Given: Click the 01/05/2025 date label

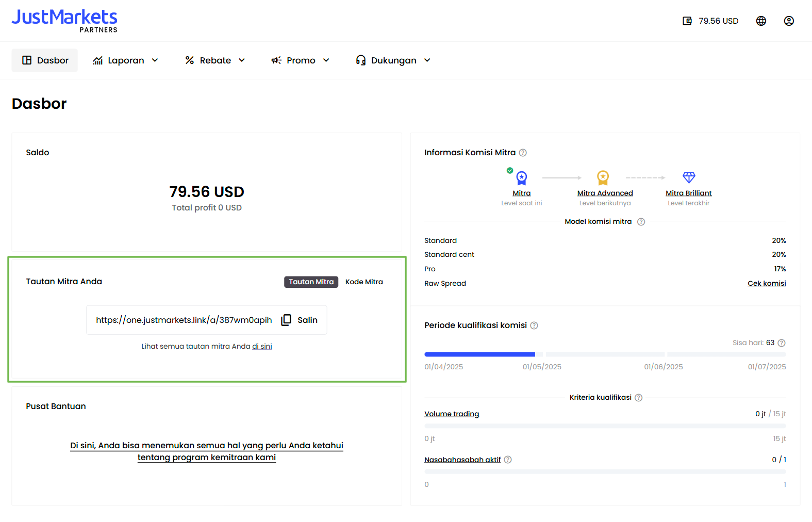Looking at the screenshot, I should 542,367.
